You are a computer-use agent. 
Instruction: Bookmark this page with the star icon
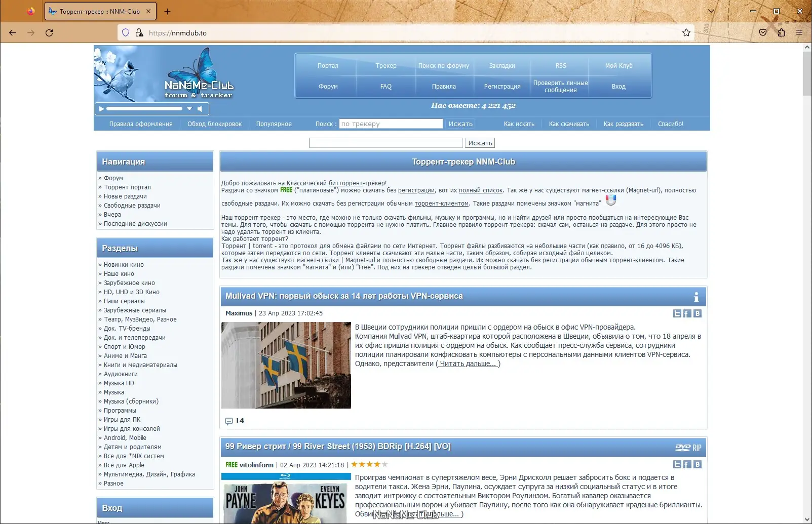(686, 33)
